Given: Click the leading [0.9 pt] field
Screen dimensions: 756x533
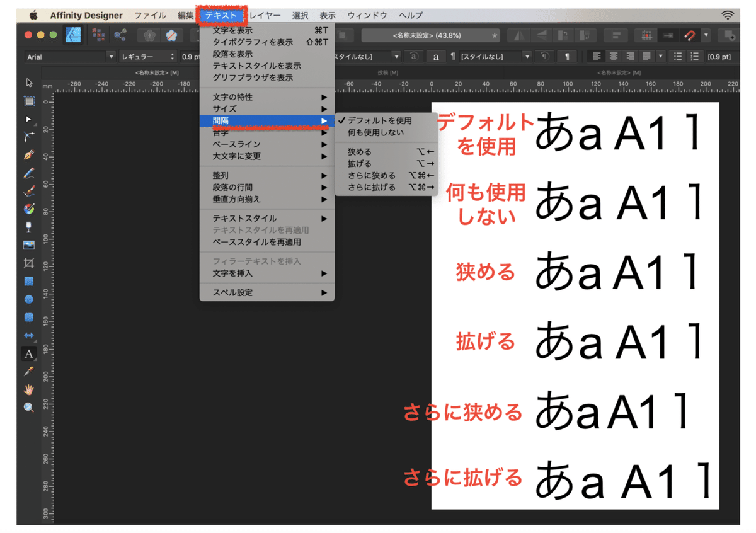Looking at the screenshot, I should click(x=721, y=57).
